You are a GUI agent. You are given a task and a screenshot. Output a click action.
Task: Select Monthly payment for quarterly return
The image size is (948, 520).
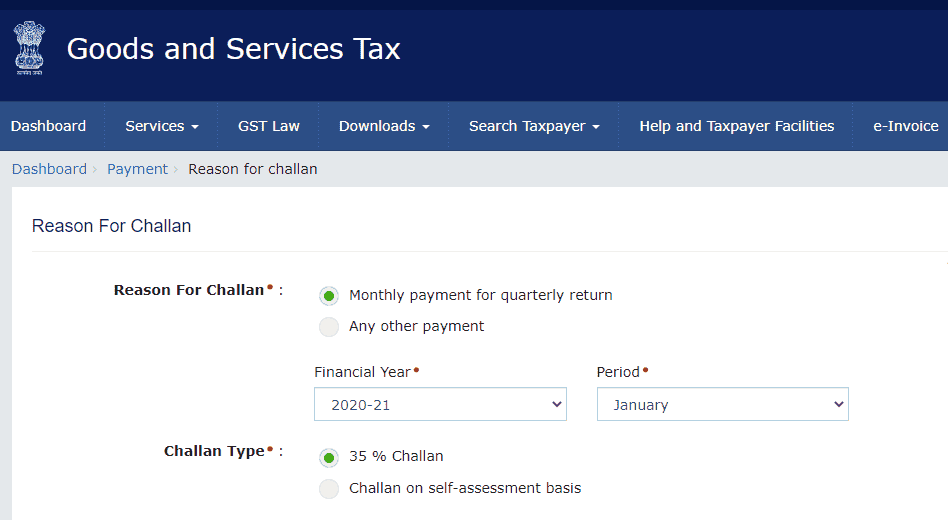point(329,296)
